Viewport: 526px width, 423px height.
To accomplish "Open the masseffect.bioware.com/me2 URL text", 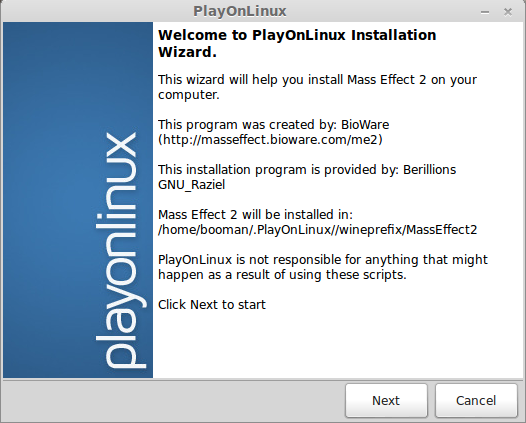I will coord(270,140).
